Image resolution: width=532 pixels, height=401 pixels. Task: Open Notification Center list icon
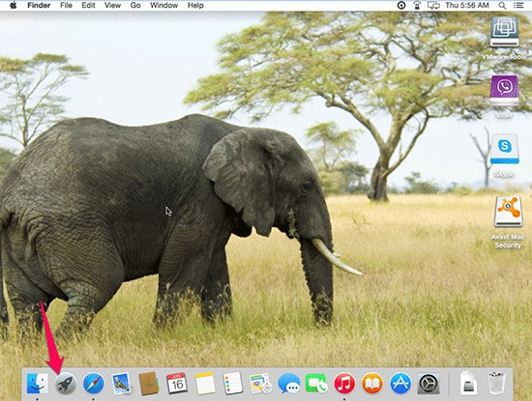pyautogui.click(x=518, y=5)
